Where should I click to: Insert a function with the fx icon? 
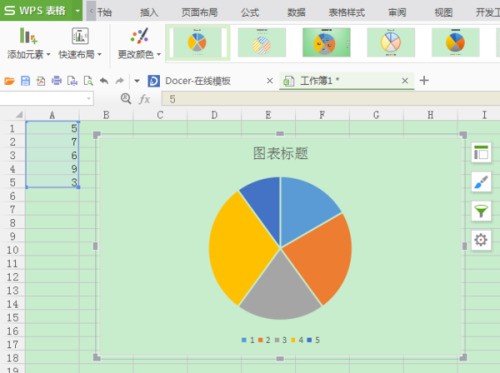144,99
